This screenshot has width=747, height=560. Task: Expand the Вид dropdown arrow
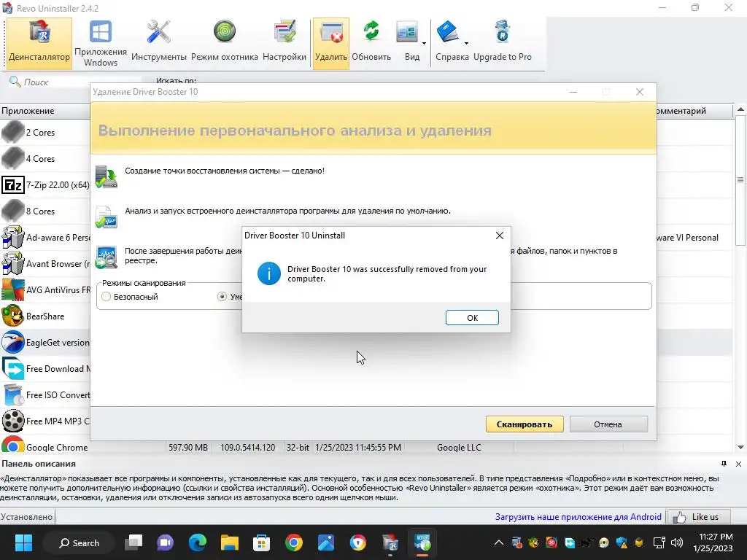pos(424,43)
